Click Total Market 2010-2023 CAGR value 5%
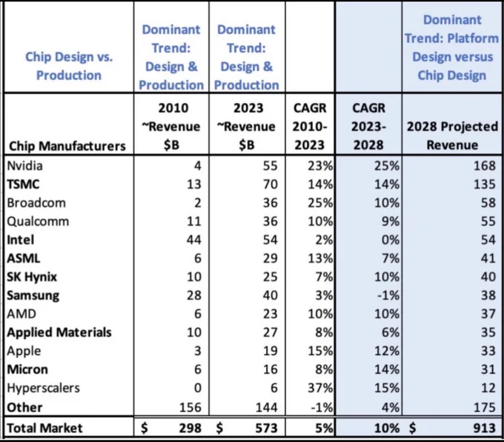 (325, 428)
